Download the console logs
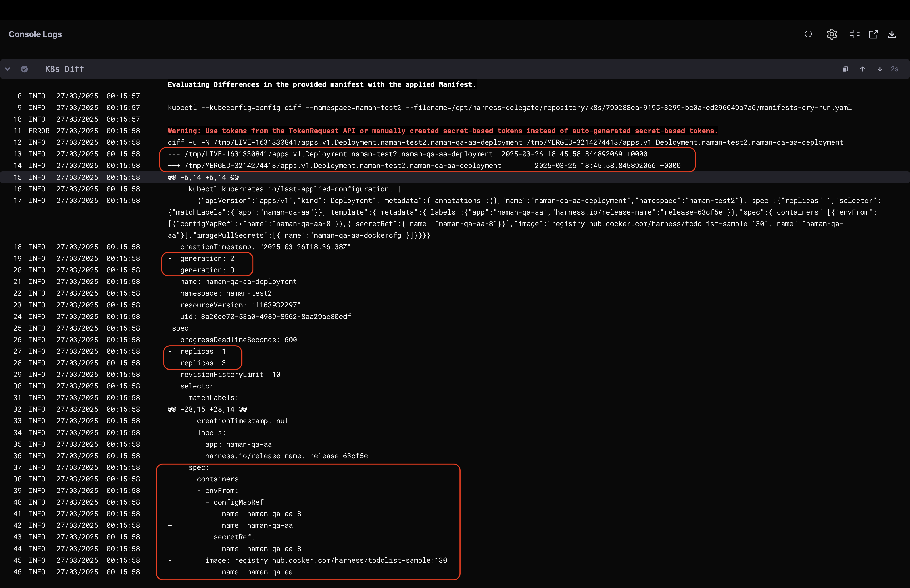This screenshot has height=588, width=910. click(x=892, y=34)
